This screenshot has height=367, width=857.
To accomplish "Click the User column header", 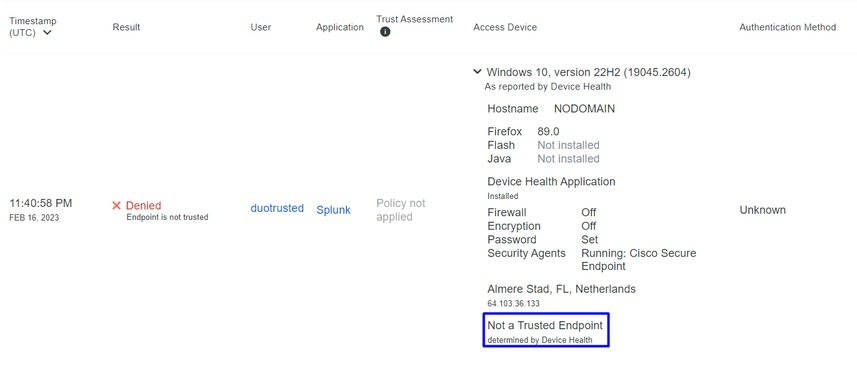I will click(x=261, y=27).
